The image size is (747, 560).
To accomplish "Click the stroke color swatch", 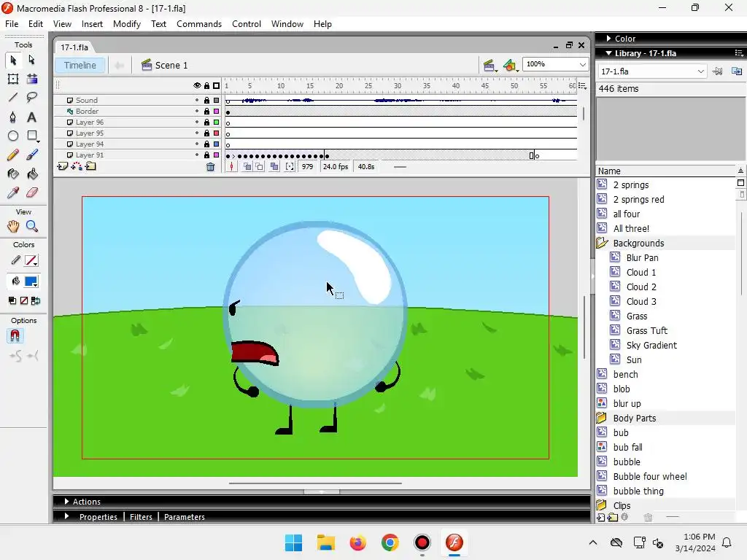I will [31, 260].
